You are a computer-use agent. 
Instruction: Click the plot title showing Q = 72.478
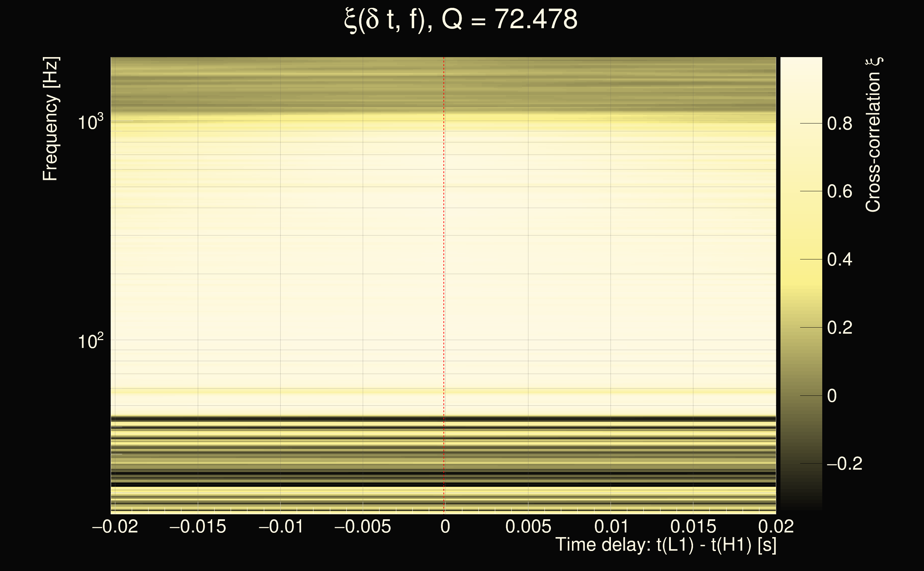coord(461,20)
